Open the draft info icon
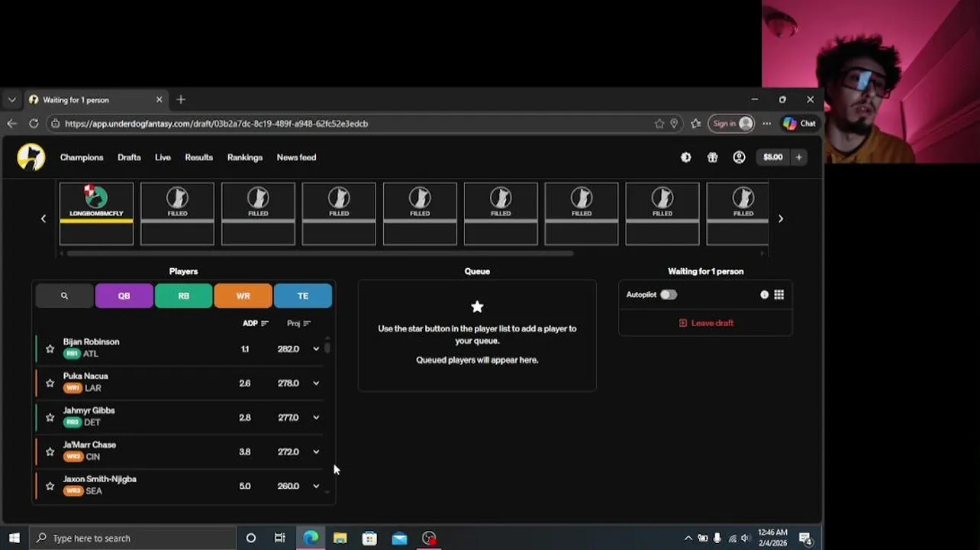Screen dimensions: 980x550 pyautogui.click(x=764, y=295)
